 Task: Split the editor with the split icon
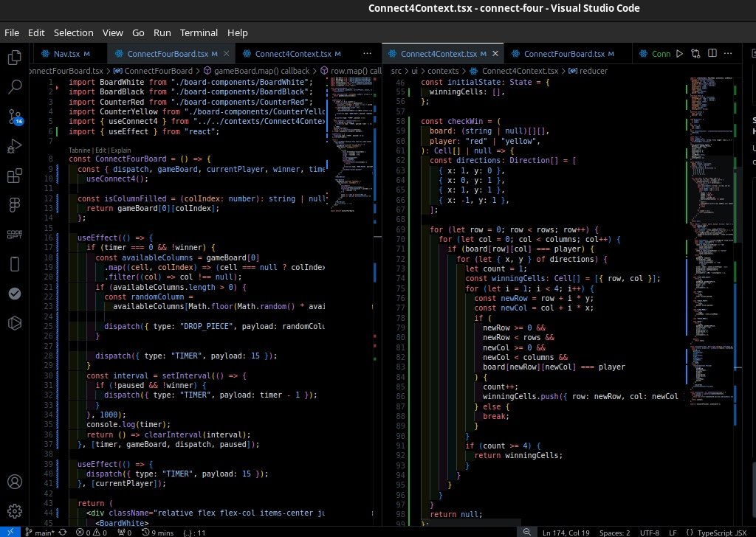(x=711, y=53)
